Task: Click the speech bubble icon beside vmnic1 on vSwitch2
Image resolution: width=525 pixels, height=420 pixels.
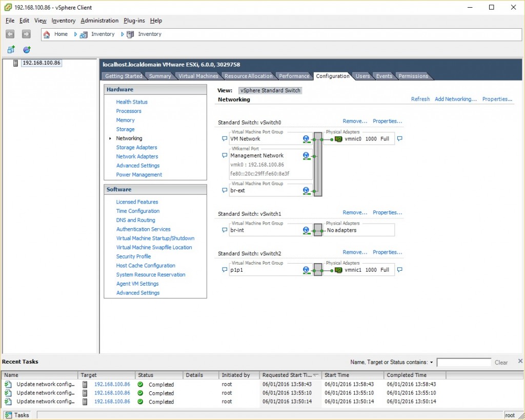Action: [399, 269]
